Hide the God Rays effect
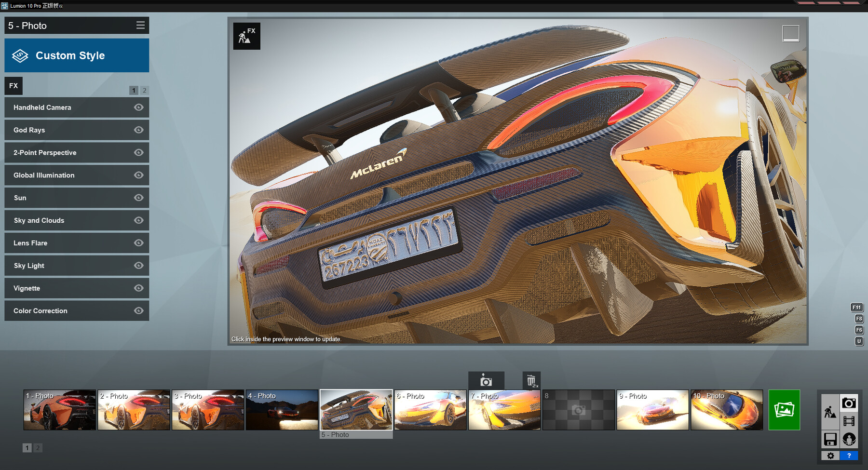The width and height of the screenshot is (868, 470). tap(138, 130)
